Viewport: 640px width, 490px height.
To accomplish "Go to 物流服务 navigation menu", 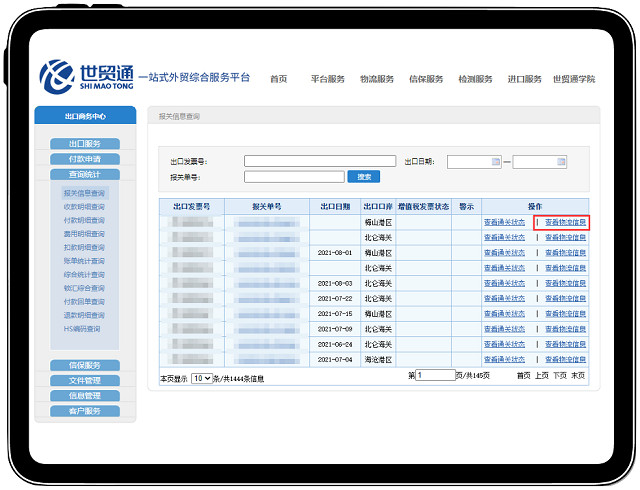I will (377, 79).
